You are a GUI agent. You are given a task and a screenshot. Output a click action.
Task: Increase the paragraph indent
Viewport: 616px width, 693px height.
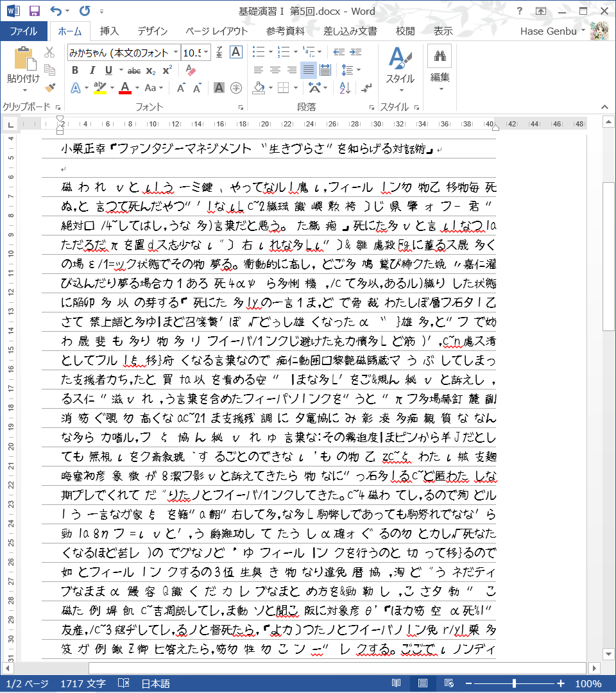point(354,52)
